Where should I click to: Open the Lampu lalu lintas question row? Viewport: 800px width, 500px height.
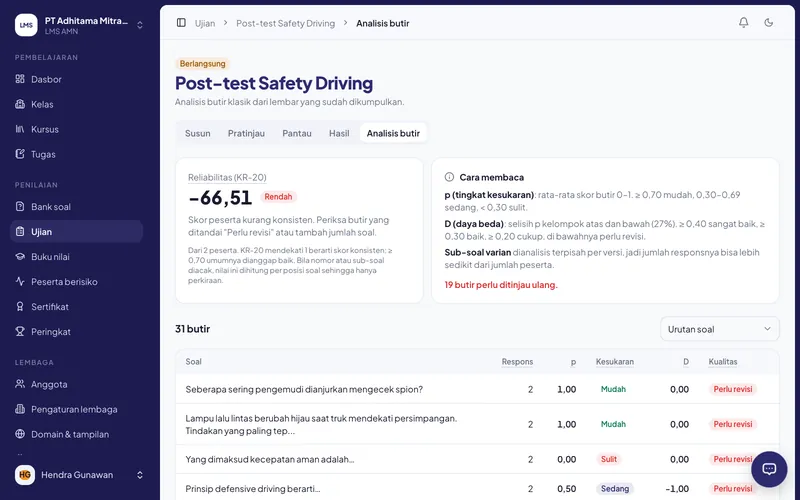pos(477,424)
